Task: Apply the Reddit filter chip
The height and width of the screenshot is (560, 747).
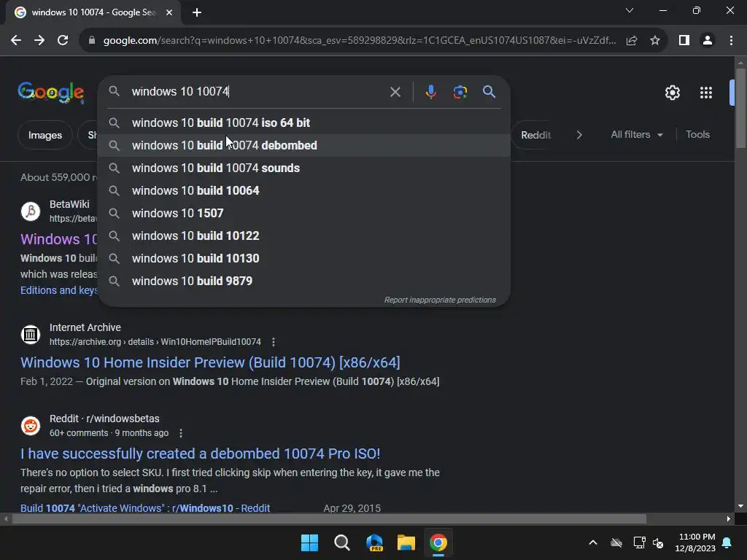Action: (535, 135)
